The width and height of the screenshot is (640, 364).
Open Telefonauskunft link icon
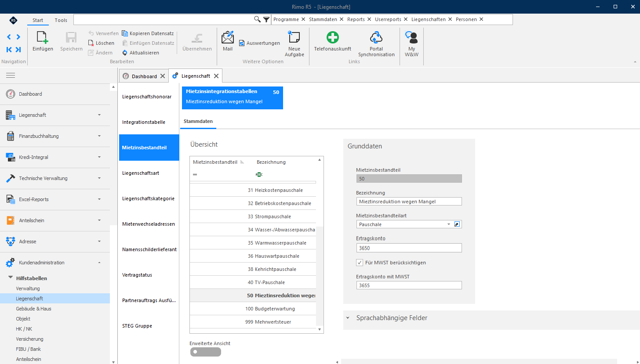(x=332, y=37)
